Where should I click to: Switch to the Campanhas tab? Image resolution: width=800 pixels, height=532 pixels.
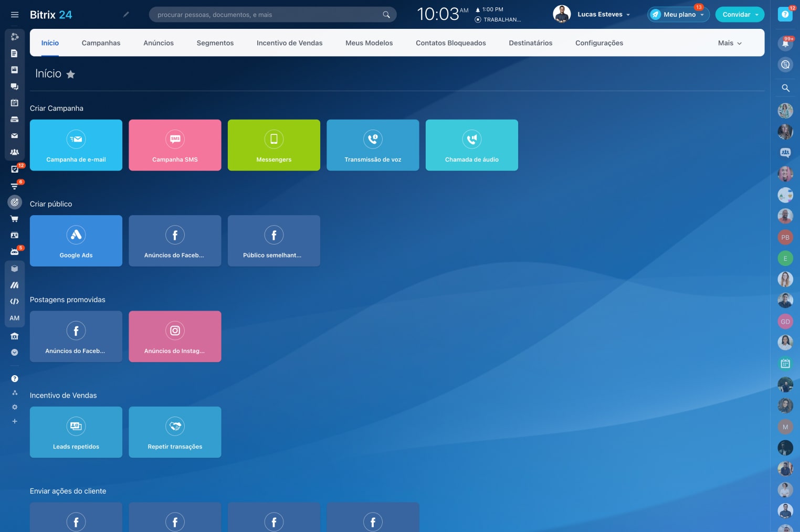[101, 43]
